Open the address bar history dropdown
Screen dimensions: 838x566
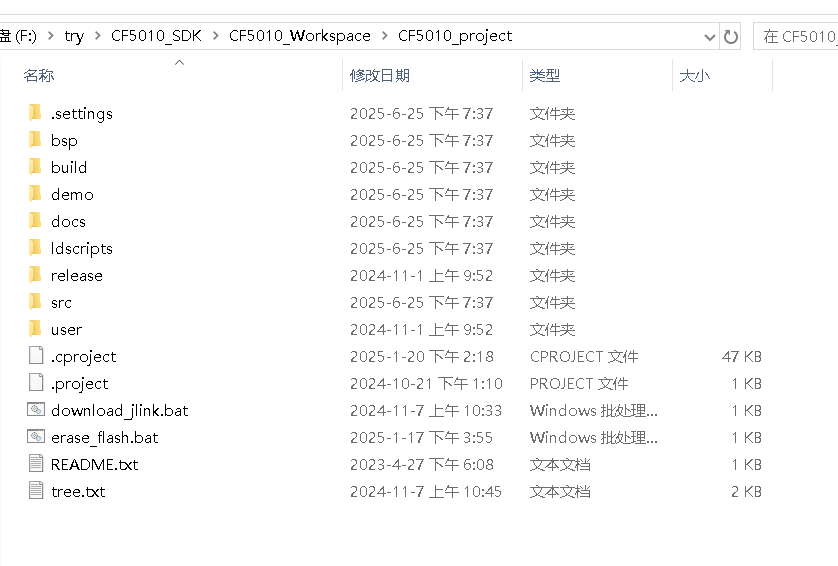pos(710,37)
